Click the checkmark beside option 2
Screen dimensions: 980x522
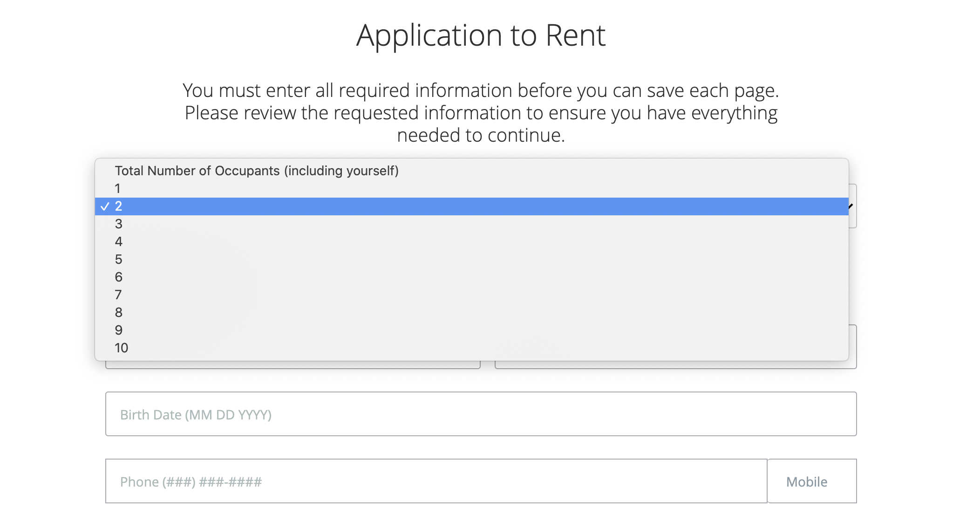coord(105,206)
